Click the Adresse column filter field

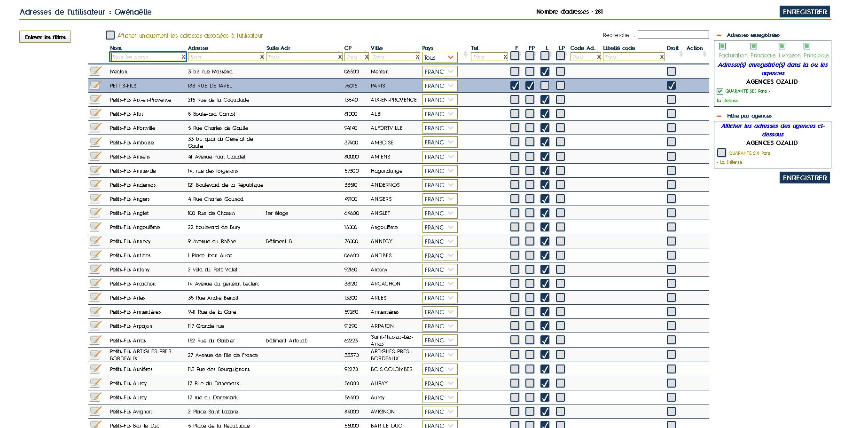pyautogui.click(x=224, y=57)
